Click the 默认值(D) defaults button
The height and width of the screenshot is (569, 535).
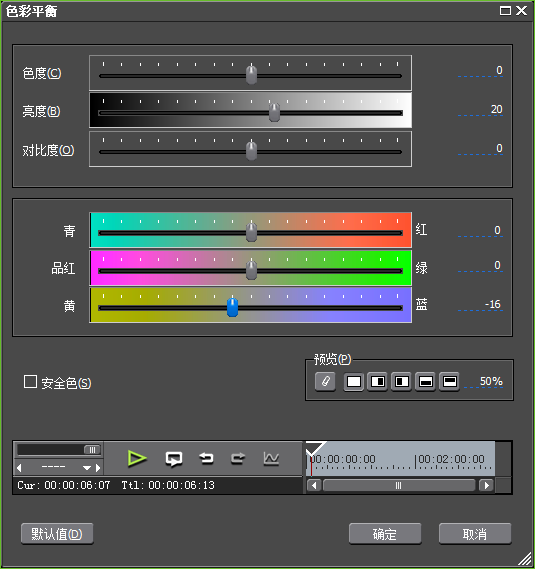click(x=57, y=534)
